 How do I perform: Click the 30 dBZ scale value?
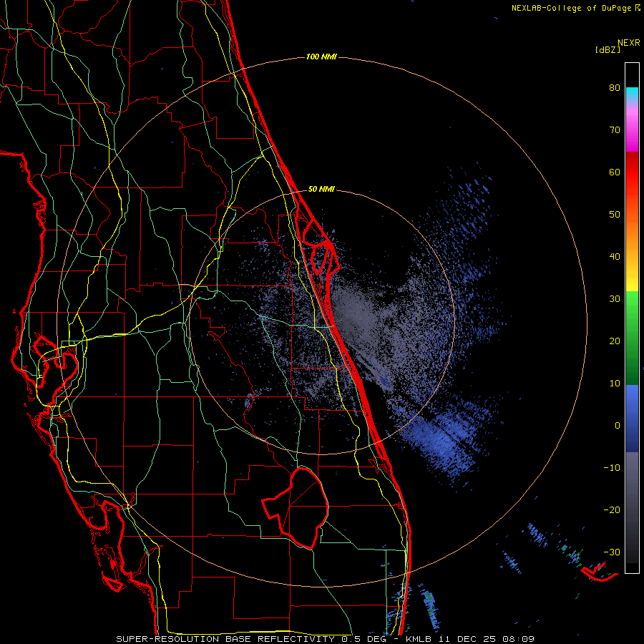click(615, 298)
